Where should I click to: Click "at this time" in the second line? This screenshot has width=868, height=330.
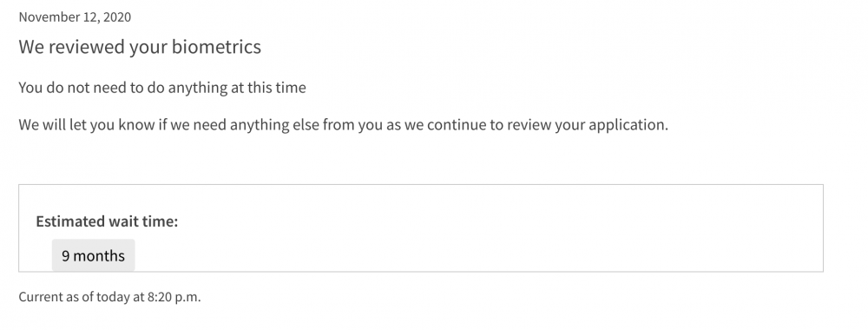click(268, 88)
